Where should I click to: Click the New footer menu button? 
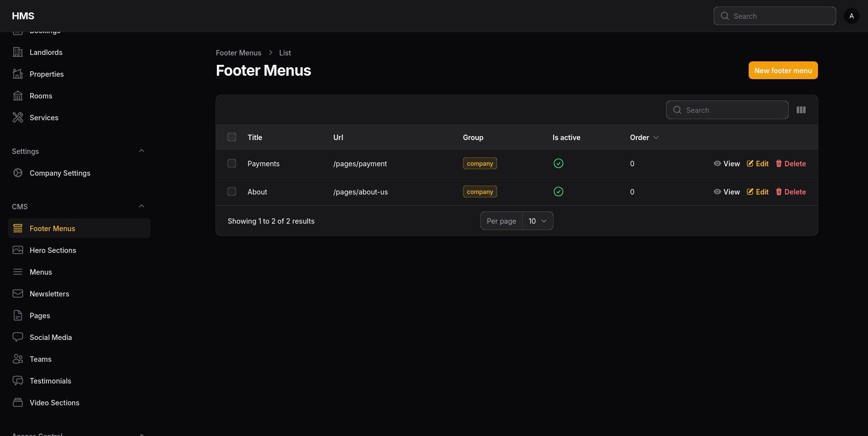pyautogui.click(x=783, y=70)
